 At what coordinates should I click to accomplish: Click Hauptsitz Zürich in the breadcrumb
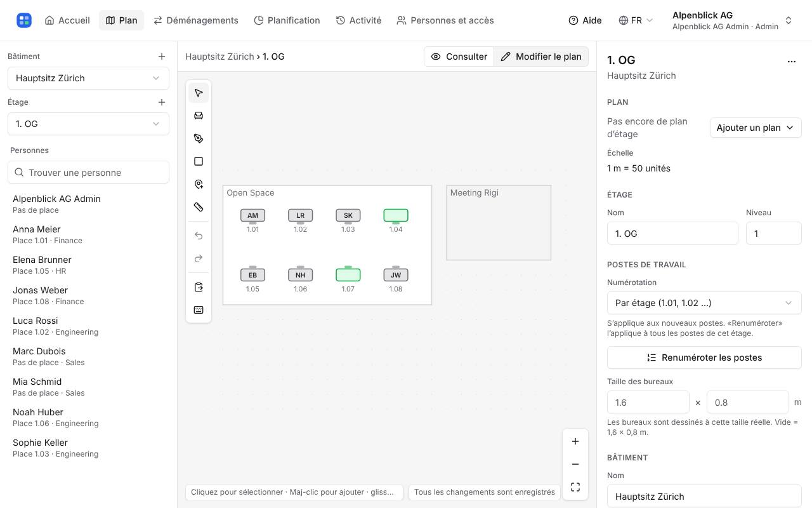click(219, 57)
